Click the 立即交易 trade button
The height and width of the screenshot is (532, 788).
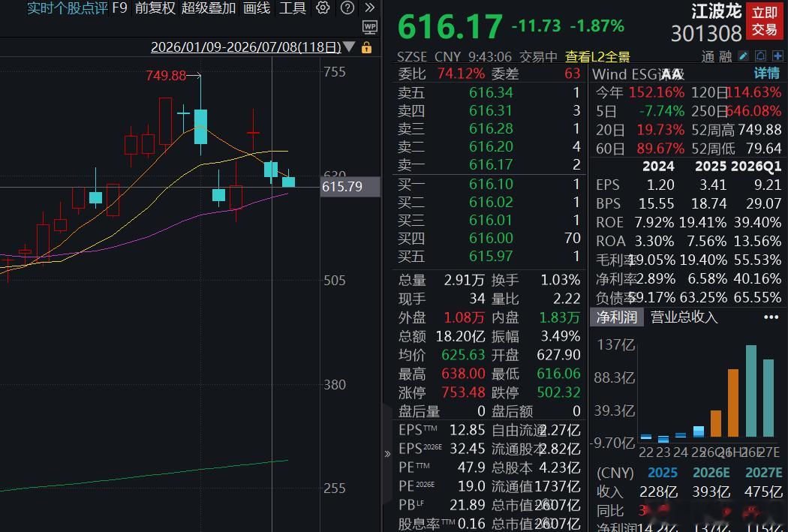765,21
